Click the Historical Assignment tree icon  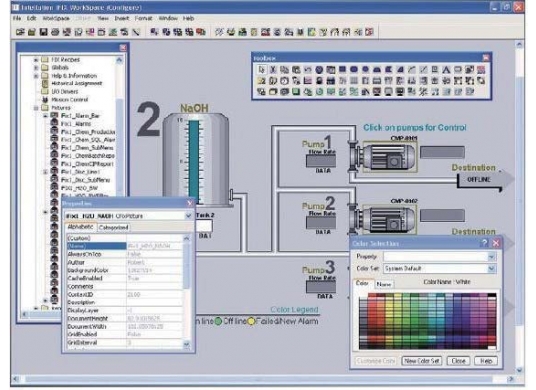click(x=45, y=83)
